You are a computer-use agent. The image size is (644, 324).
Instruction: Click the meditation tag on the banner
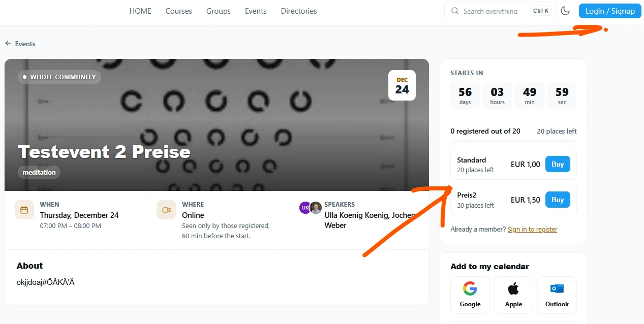click(39, 172)
